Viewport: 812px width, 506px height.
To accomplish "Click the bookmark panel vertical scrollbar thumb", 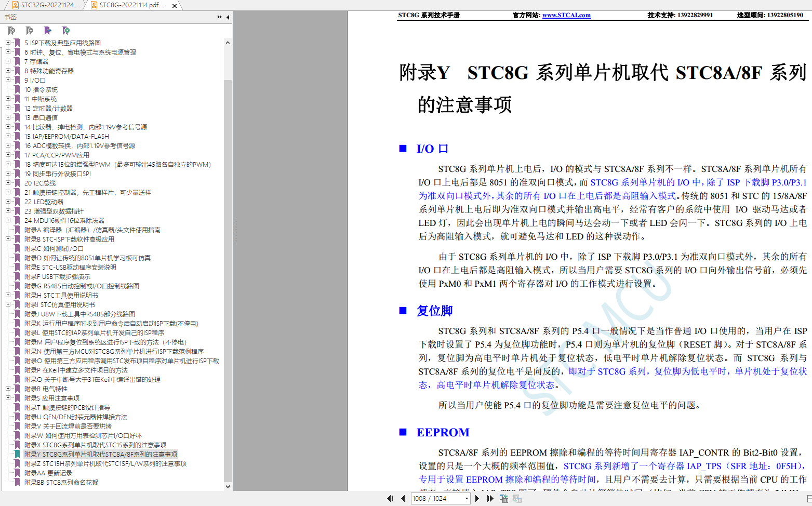I will 228,281.
